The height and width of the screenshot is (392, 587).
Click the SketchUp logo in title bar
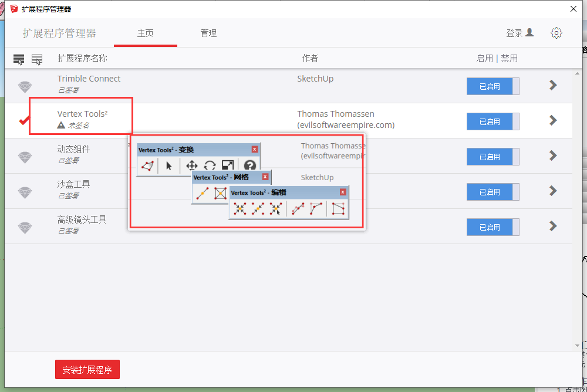coord(14,9)
